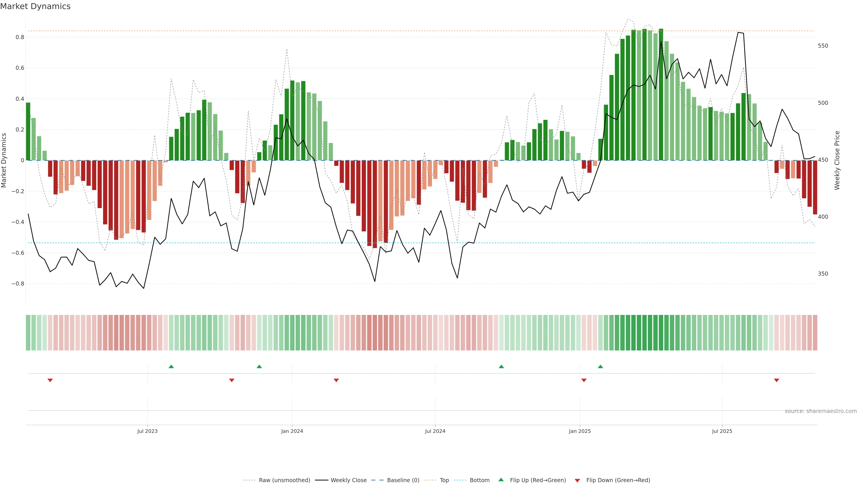868x488 pixels.
Task: Click the red flip-down triangle after Jan 2024
Action: pos(336,380)
